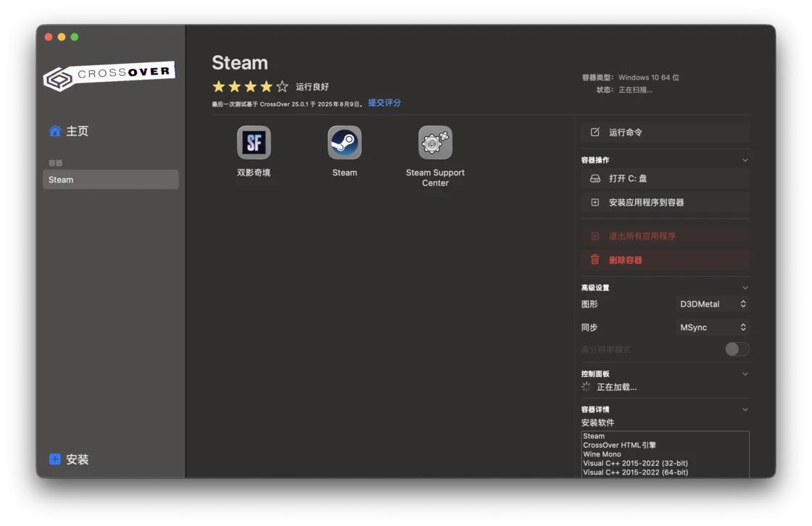Image resolution: width=812 pixels, height=526 pixels.
Task: Open the 同步 dropdown showing MSync
Action: (713, 327)
